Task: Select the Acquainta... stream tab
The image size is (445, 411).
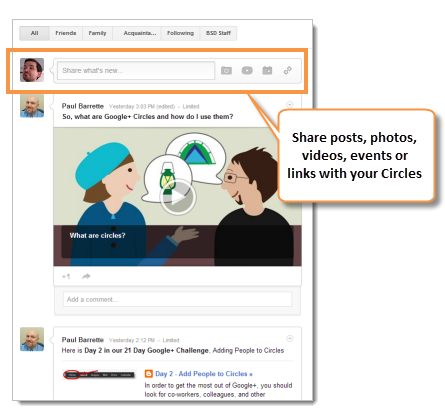Action: click(140, 33)
